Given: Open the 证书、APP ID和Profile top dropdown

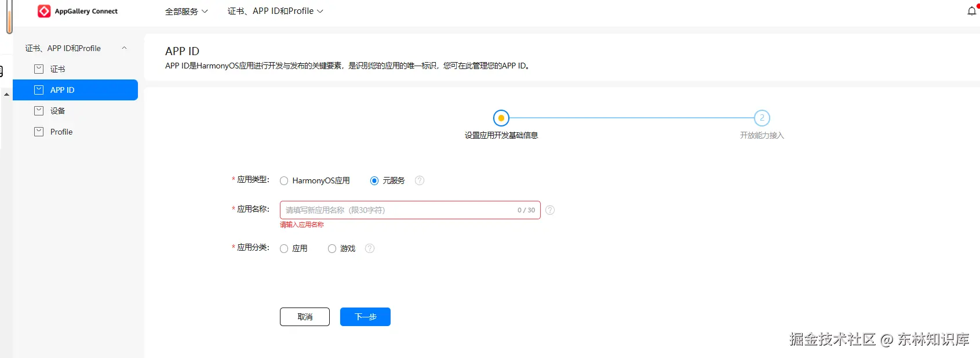Looking at the screenshot, I should coord(275,11).
